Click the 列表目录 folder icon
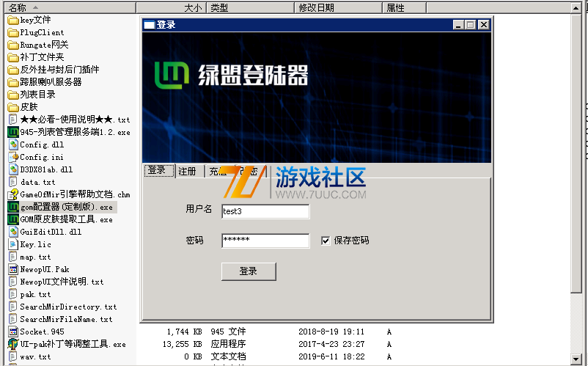588x366 pixels. click(13, 95)
